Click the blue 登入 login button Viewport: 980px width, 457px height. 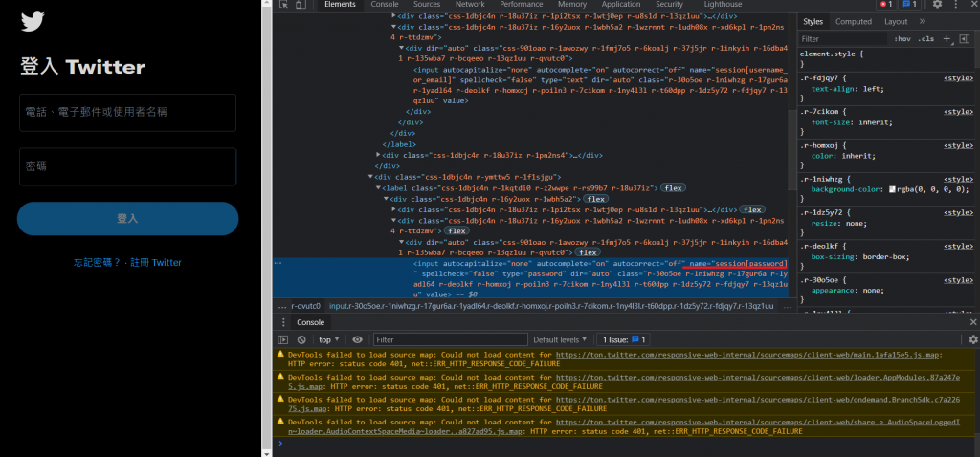[x=127, y=219]
